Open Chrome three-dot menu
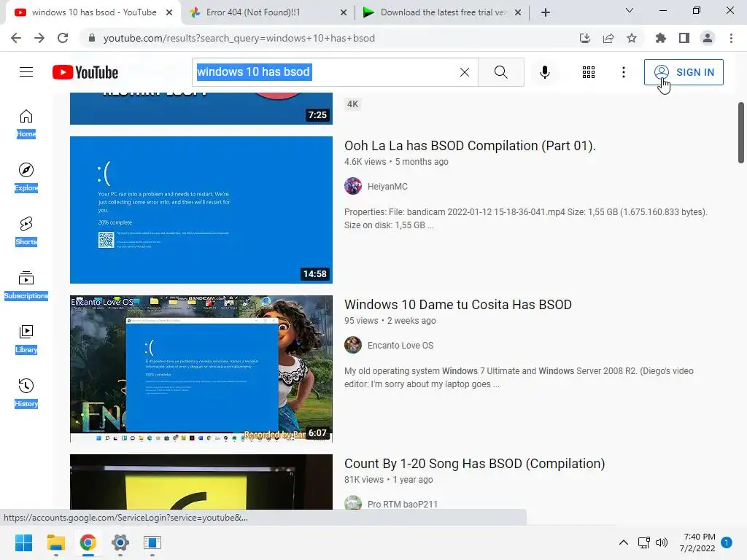Screen dimensions: 747x560 (731, 38)
